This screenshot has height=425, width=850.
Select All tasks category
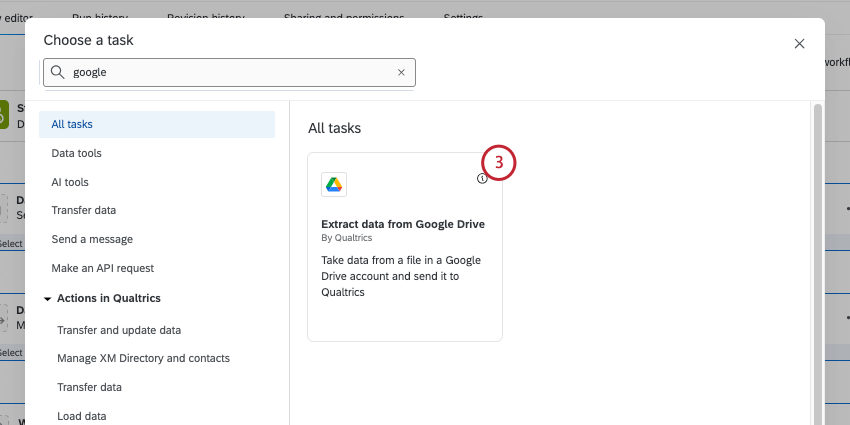tap(72, 124)
